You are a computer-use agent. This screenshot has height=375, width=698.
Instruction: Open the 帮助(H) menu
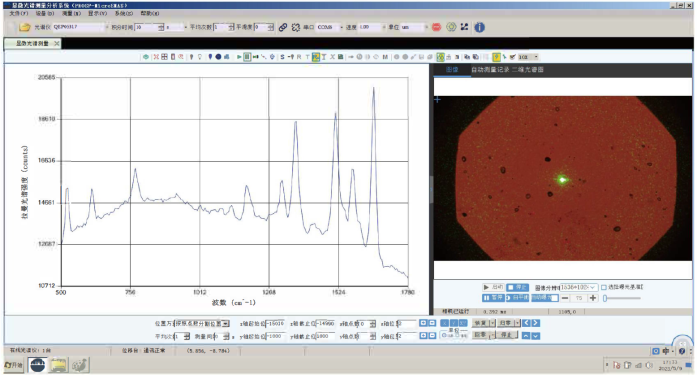click(x=150, y=13)
